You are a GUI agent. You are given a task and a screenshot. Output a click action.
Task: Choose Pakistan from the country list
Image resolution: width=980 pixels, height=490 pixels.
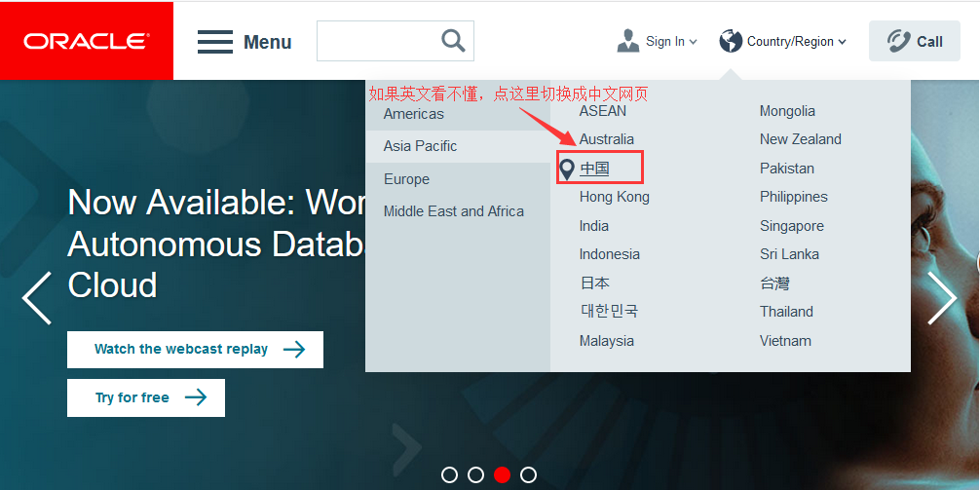point(787,169)
